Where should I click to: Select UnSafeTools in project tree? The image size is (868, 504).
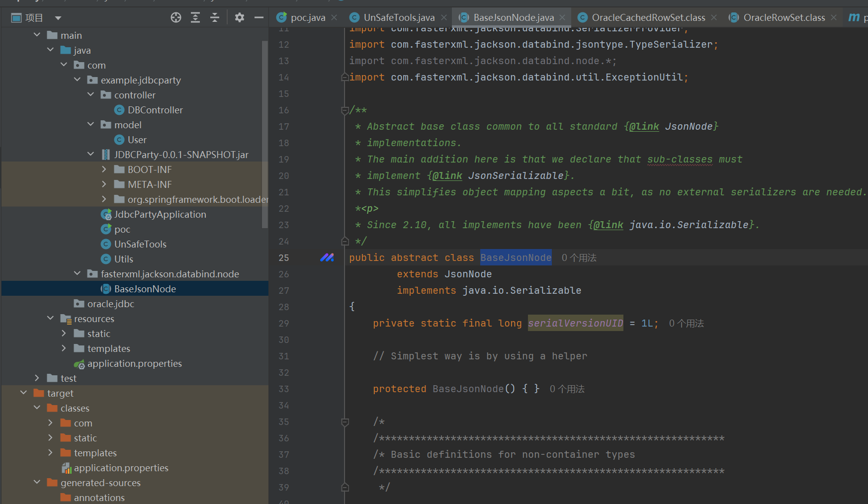[140, 244]
